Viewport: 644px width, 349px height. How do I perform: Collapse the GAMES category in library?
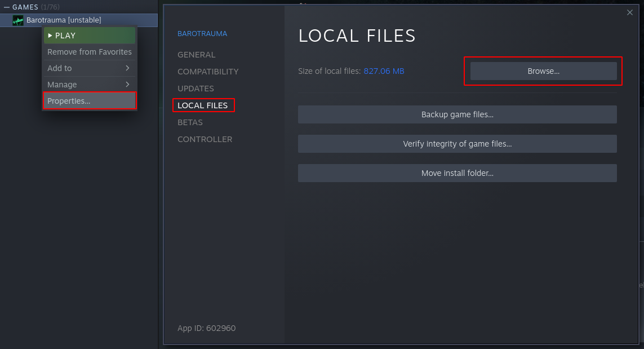(x=7, y=7)
